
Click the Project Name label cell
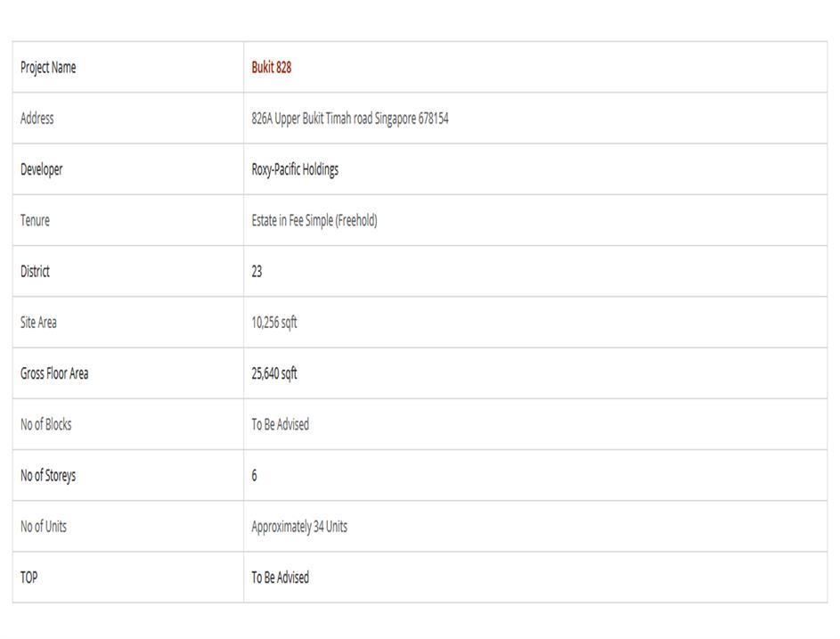(48, 68)
